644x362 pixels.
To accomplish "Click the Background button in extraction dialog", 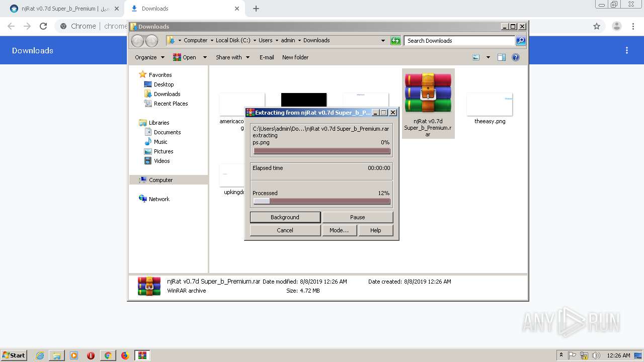I will [285, 217].
